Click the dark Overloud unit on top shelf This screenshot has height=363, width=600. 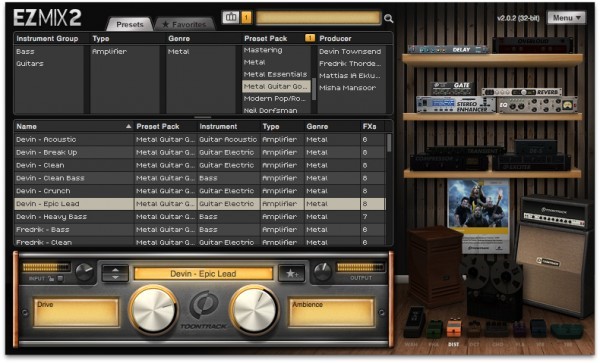(x=532, y=45)
